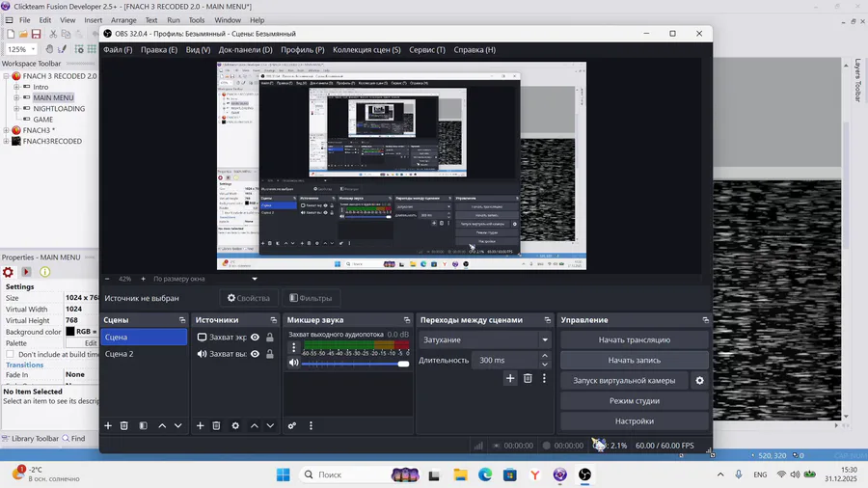Screen dimensions: 868x488
Task: Expand the FNACH3 application node
Action: tap(6, 130)
